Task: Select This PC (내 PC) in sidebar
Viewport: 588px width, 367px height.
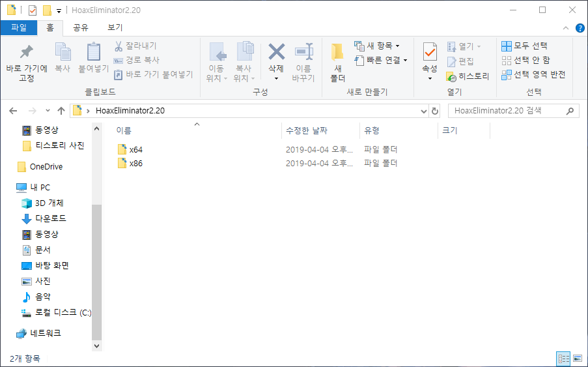Action: [33, 187]
